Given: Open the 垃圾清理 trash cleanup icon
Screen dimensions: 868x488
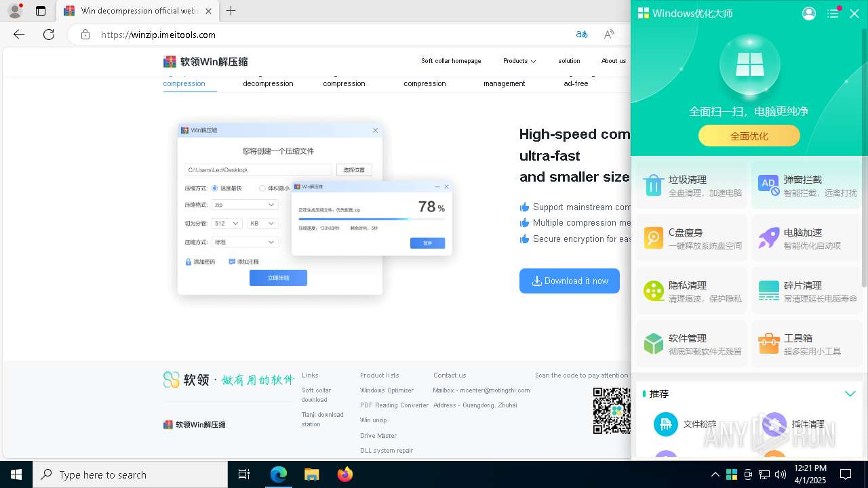Looking at the screenshot, I should click(653, 185).
